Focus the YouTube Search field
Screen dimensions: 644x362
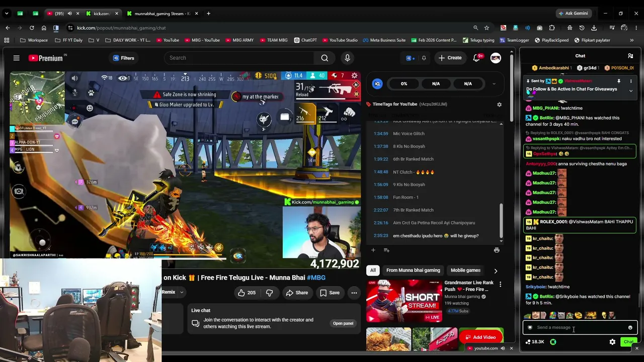click(239, 58)
